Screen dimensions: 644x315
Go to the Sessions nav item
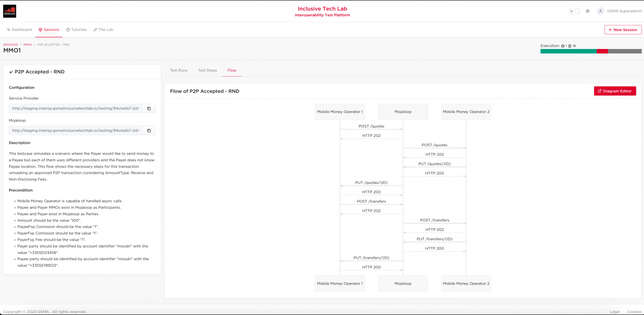tap(49, 30)
